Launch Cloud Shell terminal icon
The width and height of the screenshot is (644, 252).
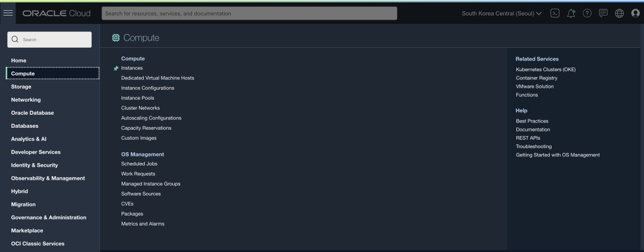(555, 13)
